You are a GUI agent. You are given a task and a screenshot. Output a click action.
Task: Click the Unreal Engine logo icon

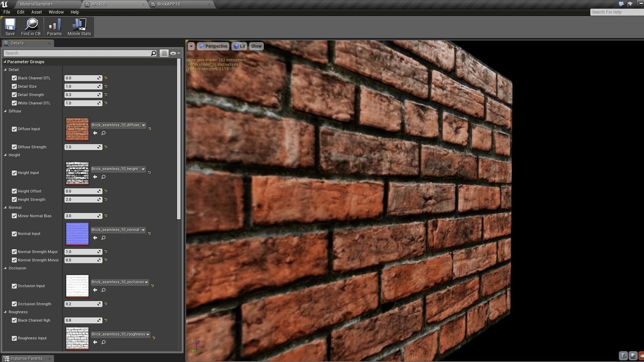click(x=4, y=4)
